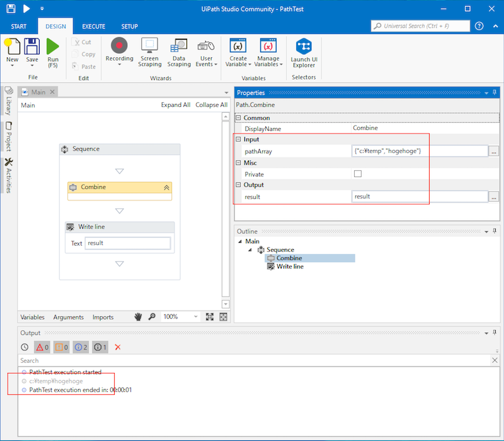The image size is (504, 441).
Task: Switch to the SETUP tab
Action: click(x=130, y=26)
